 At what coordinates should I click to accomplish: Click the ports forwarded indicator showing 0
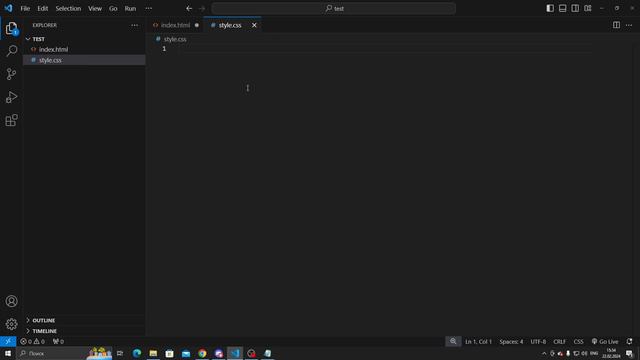pos(58,341)
